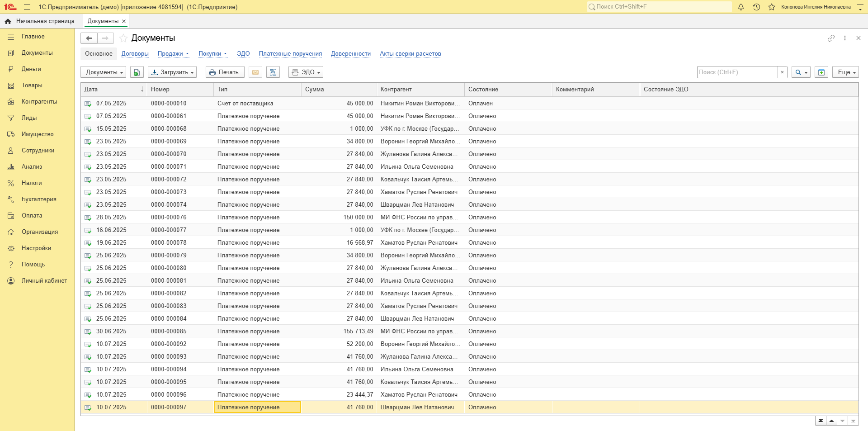
Task: Select Контрагенты in the left sidebar
Action: (39, 102)
